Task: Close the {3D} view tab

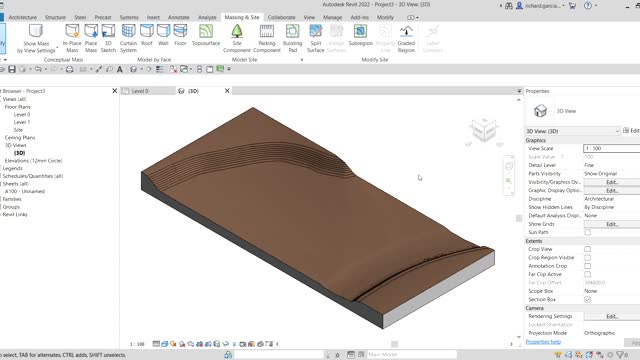Action: (x=227, y=91)
